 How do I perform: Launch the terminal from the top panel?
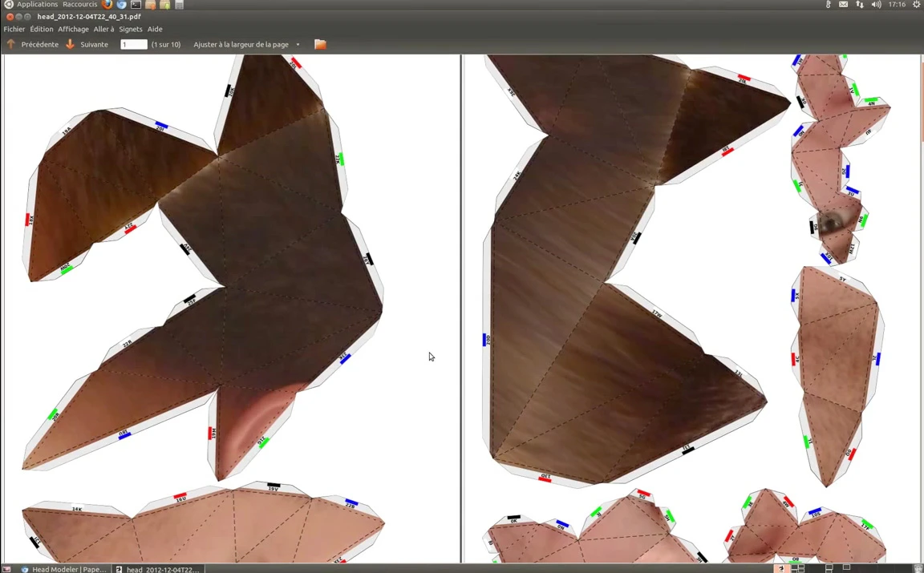tap(136, 4)
